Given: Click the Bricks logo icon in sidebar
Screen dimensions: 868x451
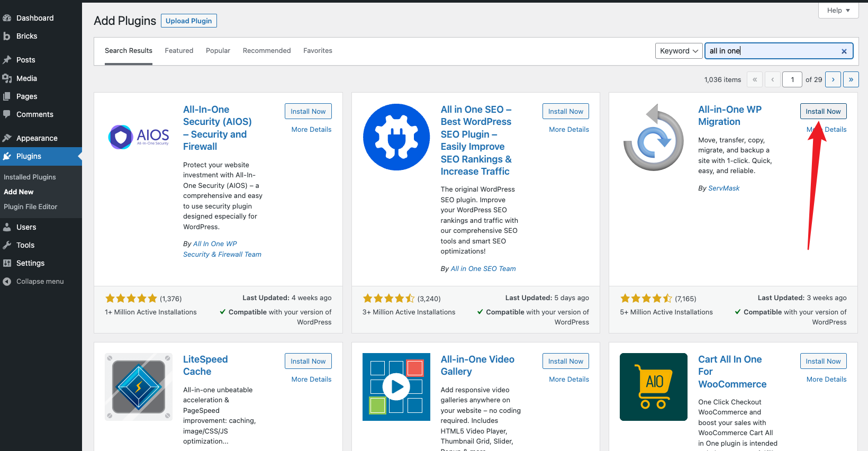Looking at the screenshot, I should coord(7,36).
